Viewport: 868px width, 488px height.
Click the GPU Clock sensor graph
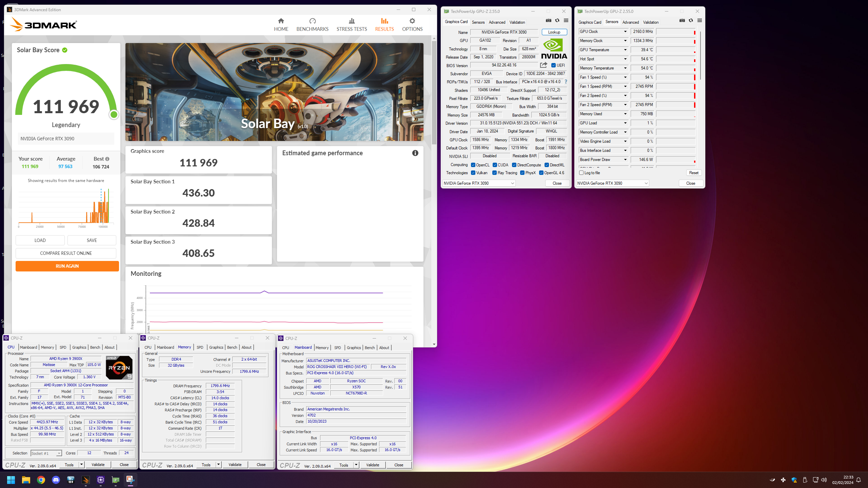pos(676,32)
